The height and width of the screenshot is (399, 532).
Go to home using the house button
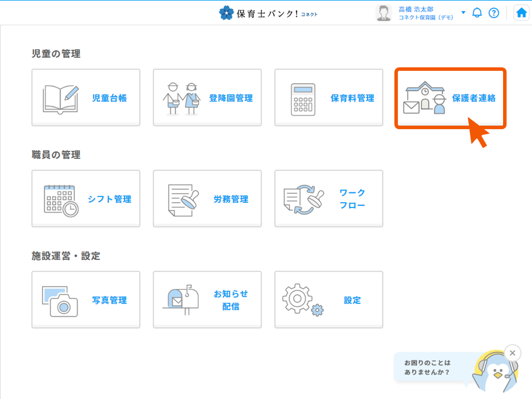pos(522,13)
